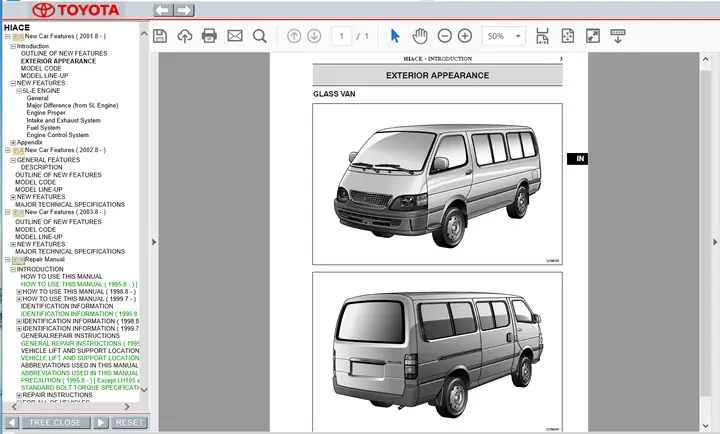Select EXTERIOR APPEARANCE tree item
Viewport: 720px width, 434px height.
coord(58,61)
